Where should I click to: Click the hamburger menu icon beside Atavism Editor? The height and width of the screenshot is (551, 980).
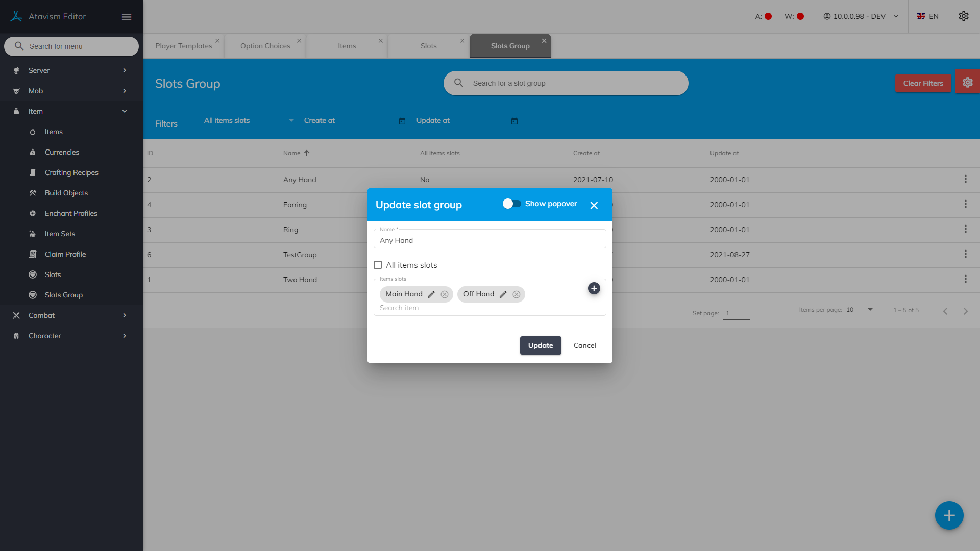click(127, 17)
